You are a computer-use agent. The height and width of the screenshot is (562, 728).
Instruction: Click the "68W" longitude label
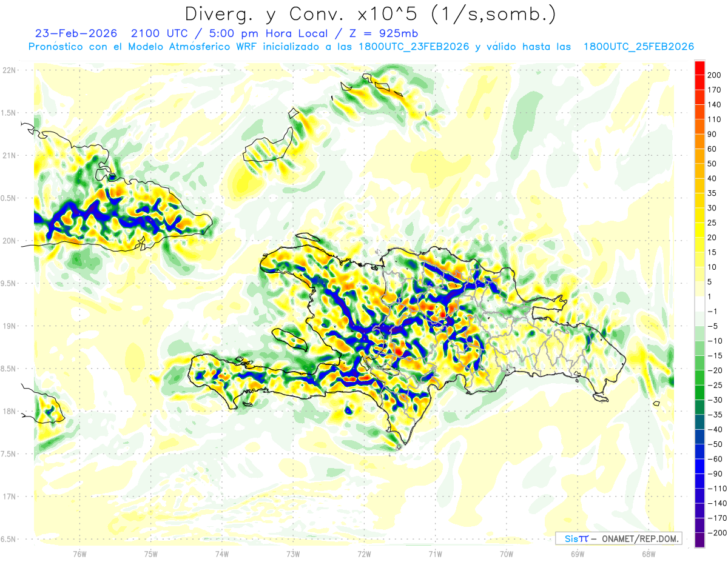[x=648, y=554]
